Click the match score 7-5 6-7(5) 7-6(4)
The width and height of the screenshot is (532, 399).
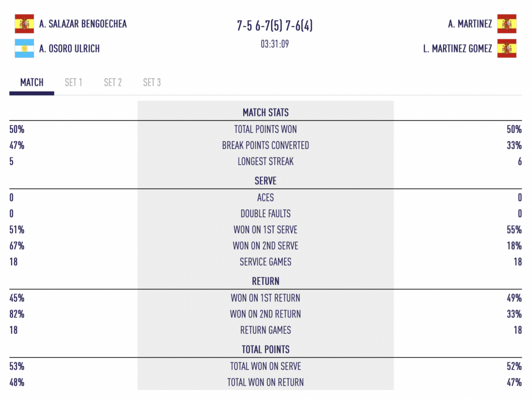tap(274, 25)
